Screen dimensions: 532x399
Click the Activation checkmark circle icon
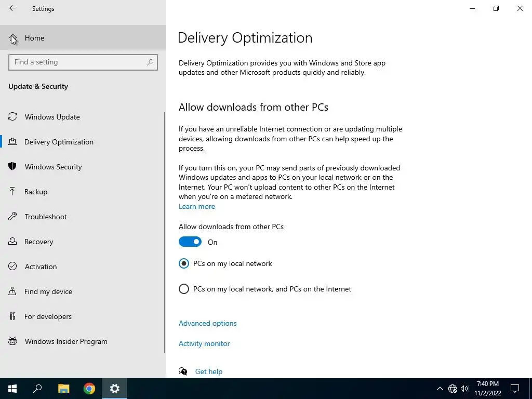coord(12,266)
